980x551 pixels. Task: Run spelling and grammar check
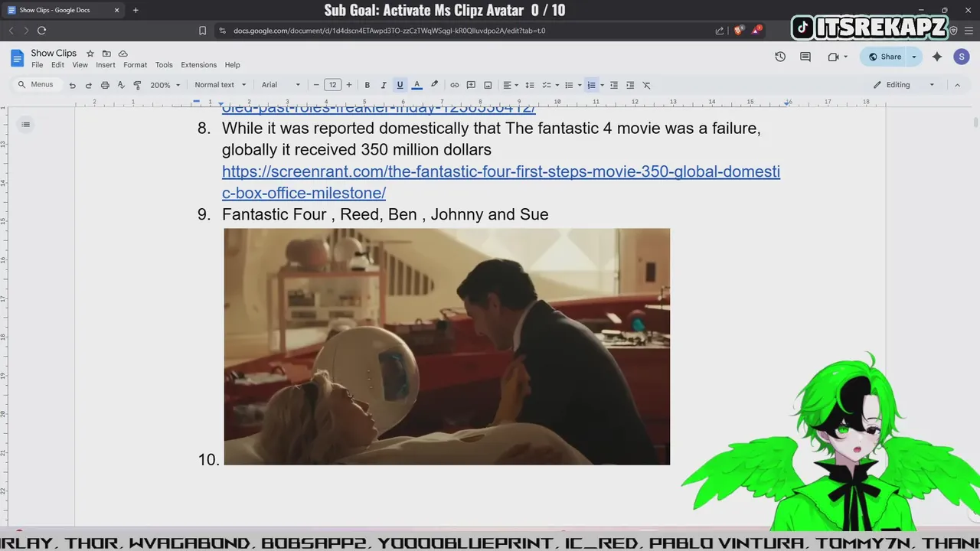point(121,85)
